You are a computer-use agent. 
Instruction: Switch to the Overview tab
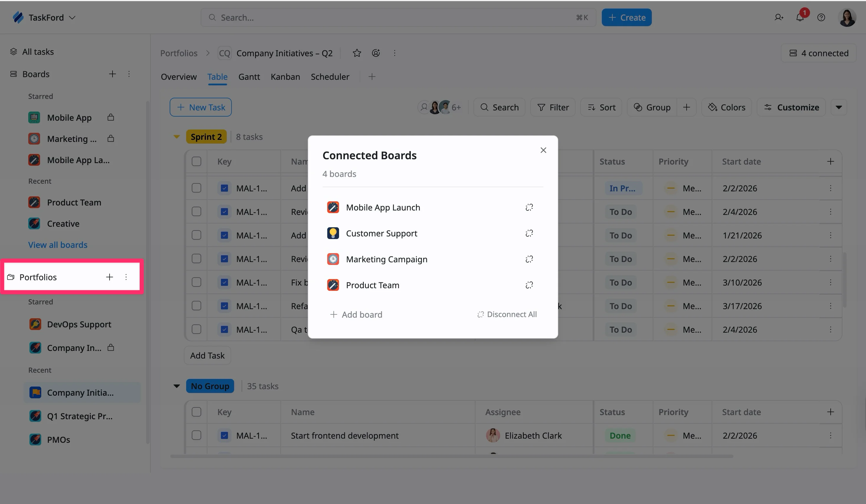(179, 77)
